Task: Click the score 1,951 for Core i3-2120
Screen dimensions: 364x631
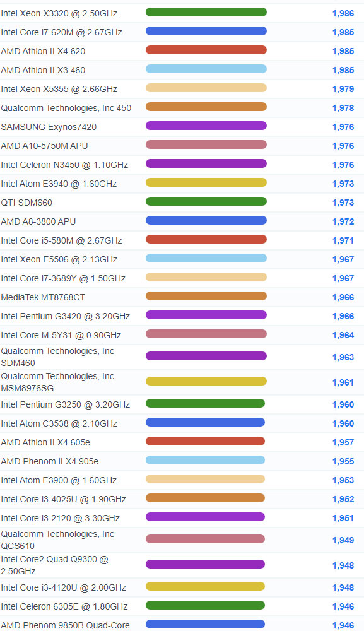Action: 343,518
